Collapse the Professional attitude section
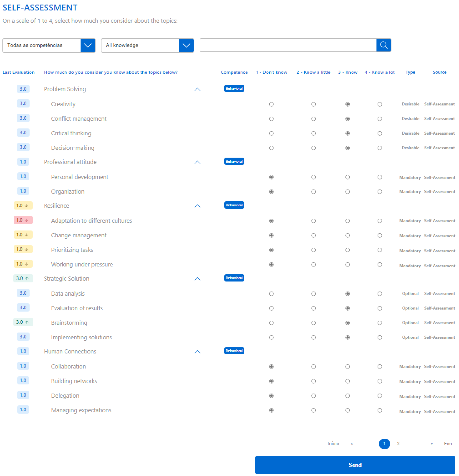 pyautogui.click(x=197, y=162)
